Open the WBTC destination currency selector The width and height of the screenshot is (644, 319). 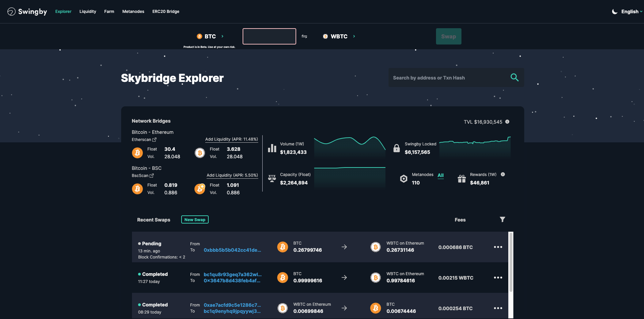click(339, 36)
